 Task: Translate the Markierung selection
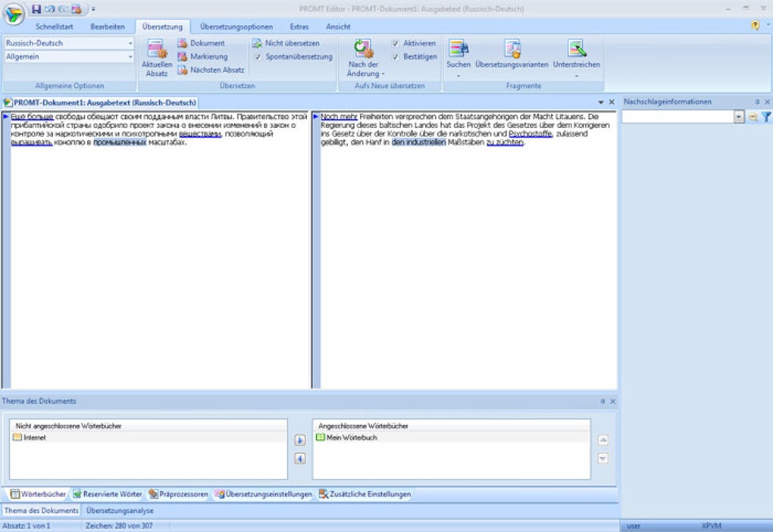[x=203, y=57]
